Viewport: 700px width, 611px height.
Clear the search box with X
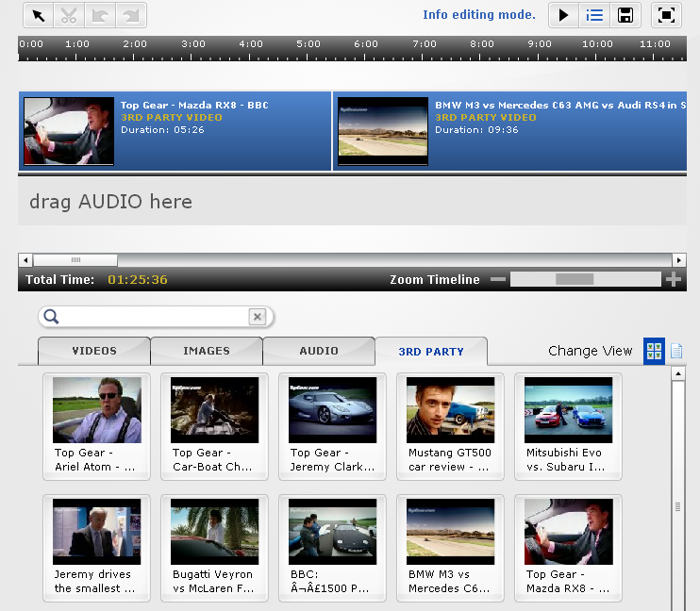click(258, 317)
